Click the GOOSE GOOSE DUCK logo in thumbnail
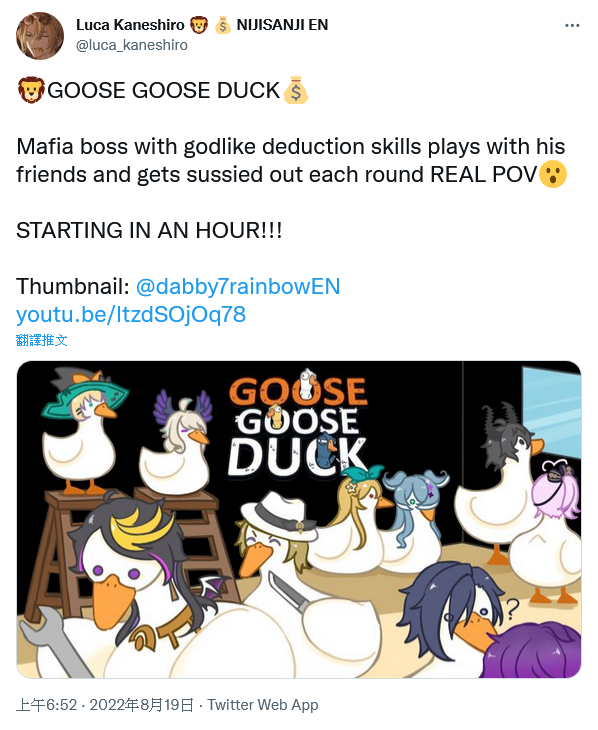 click(x=298, y=426)
